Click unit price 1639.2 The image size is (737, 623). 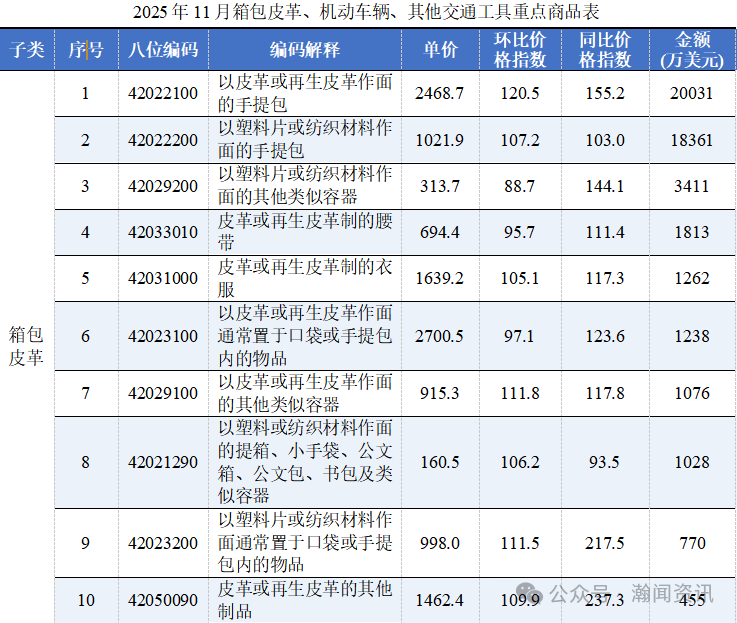pyautogui.click(x=439, y=278)
